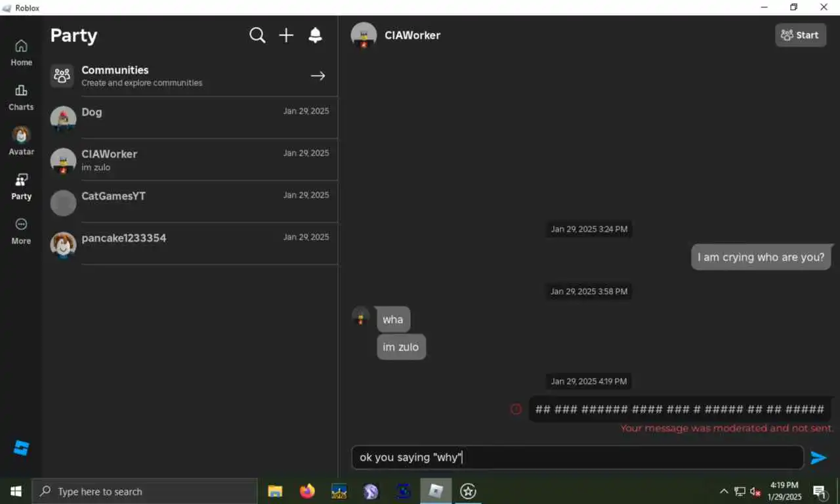This screenshot has height=504, width=840.
Task: Show hidden system tray icons
Action: pos(724,492)
